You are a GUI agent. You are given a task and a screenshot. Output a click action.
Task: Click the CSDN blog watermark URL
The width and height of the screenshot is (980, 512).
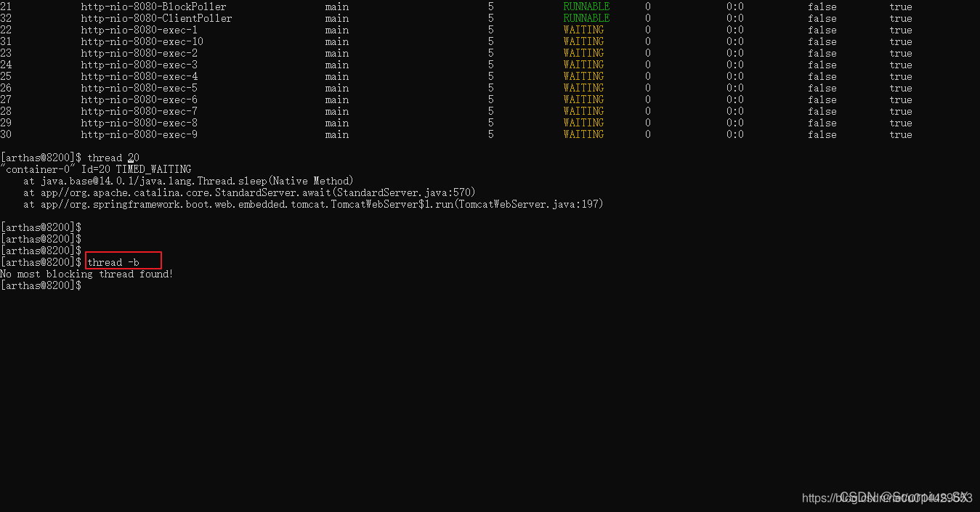coord(886,497)
